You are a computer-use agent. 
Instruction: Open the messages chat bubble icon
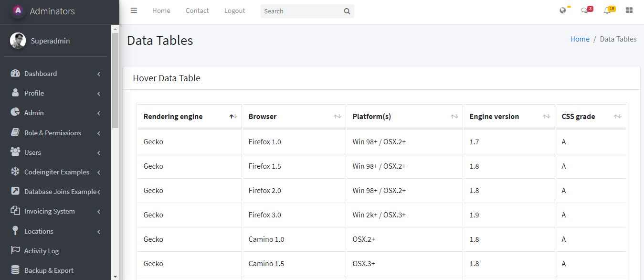point(584,11)
